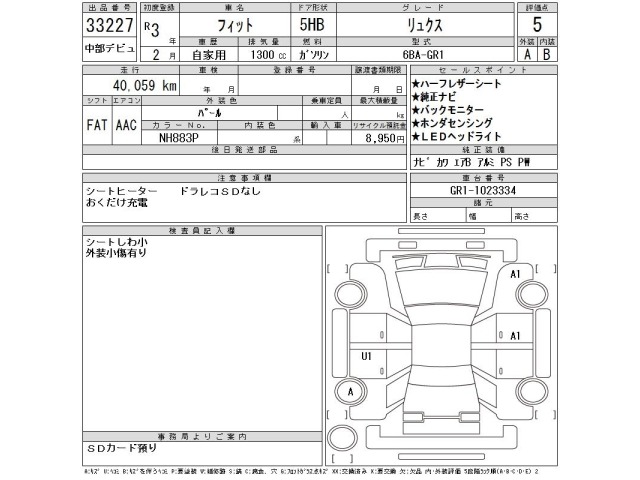Screen dimensions: 640x480
Task: Select the ★バックモニター sales point
Action: 447,110
